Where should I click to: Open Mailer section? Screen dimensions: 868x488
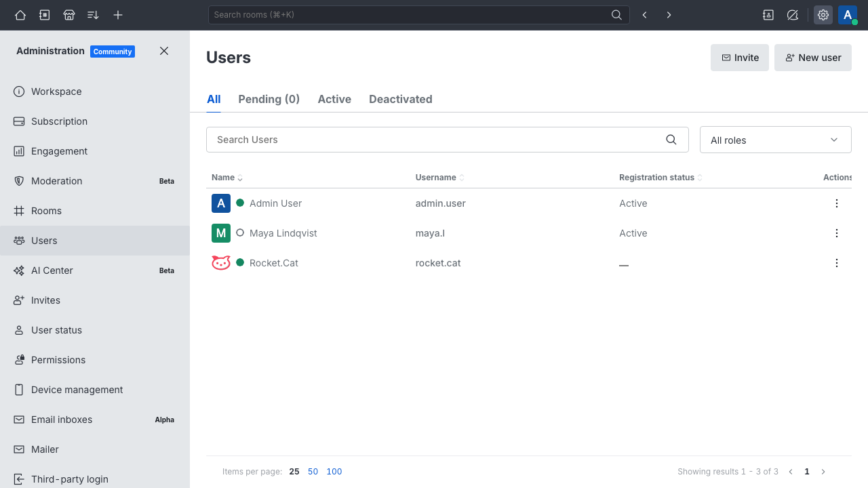(x=95, y=449)
